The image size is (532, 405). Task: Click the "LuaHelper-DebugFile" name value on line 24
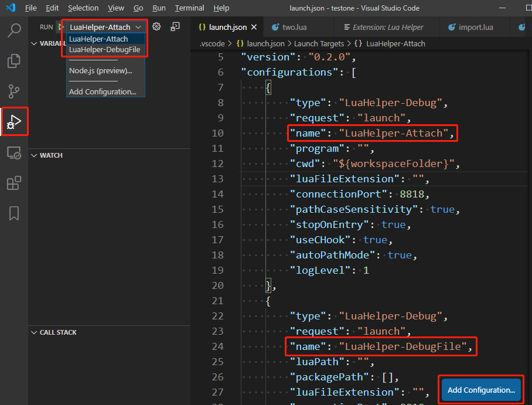(x=403, y=346)
